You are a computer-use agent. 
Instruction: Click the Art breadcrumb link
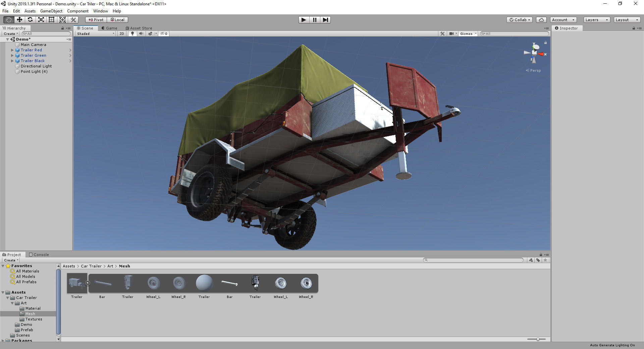pos(110,266)
